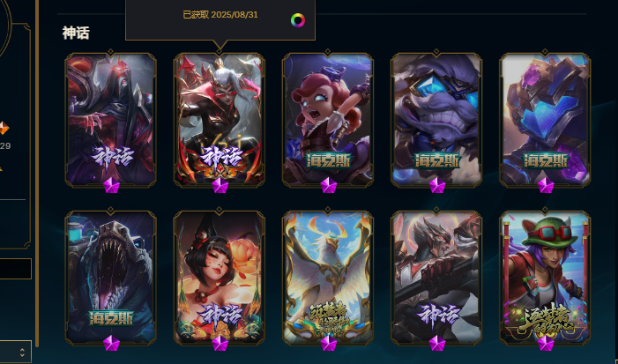Select the armored swordsman 神话 skin card
Image resolution: width=618 pixels, height=364 pixels.
pos(436,278)
